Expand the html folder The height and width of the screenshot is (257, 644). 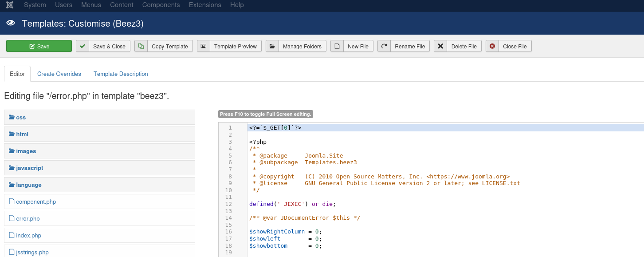pos(22,134)
